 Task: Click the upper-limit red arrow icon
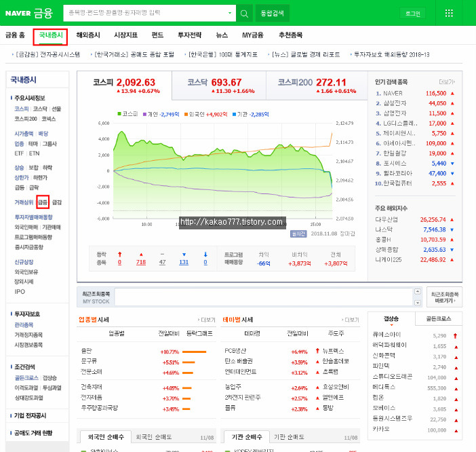119,255
